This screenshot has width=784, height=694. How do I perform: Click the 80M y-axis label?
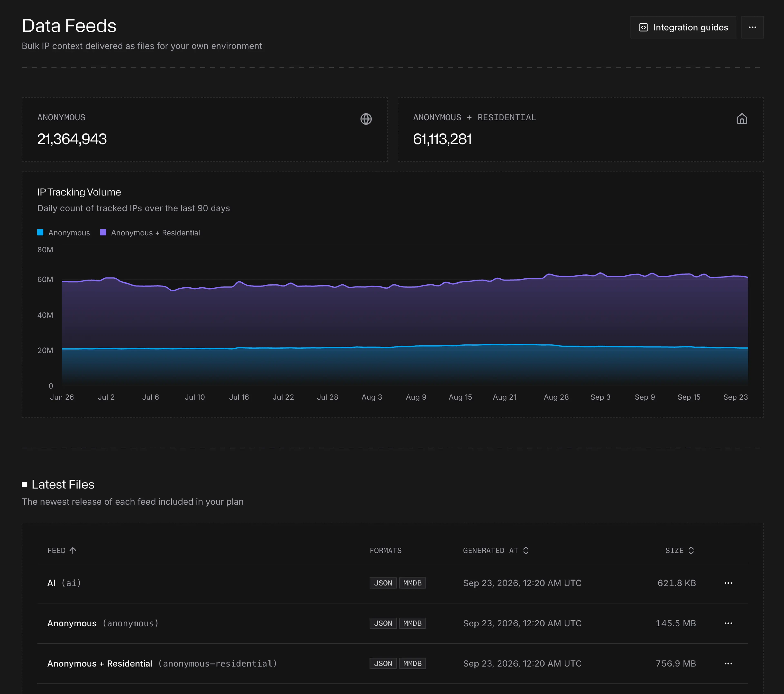click(x=45, y=250)
